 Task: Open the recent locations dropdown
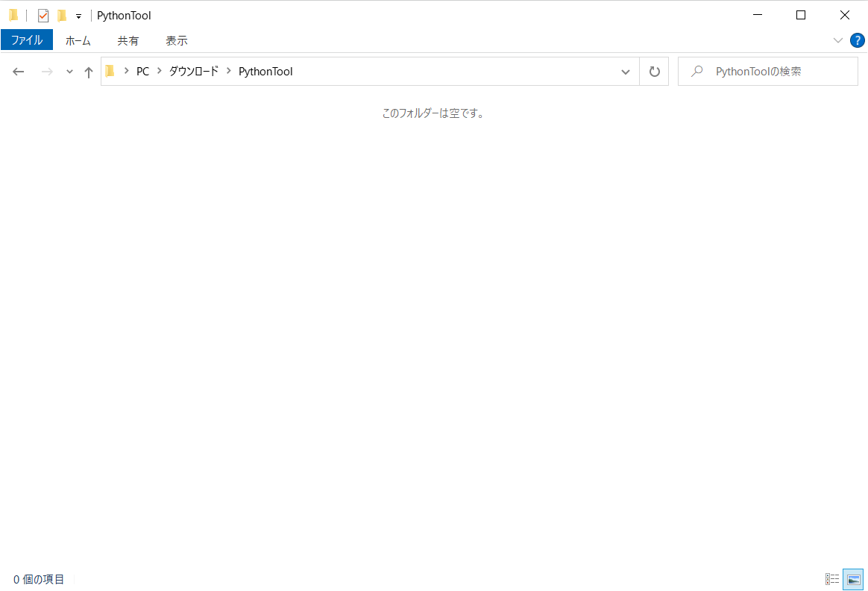pyautogui.click(x=69, y=71)
